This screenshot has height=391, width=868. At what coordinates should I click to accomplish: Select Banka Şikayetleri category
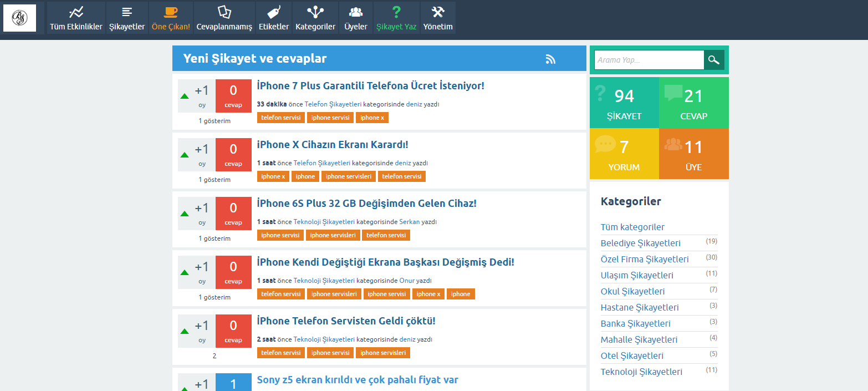[636, 323]
